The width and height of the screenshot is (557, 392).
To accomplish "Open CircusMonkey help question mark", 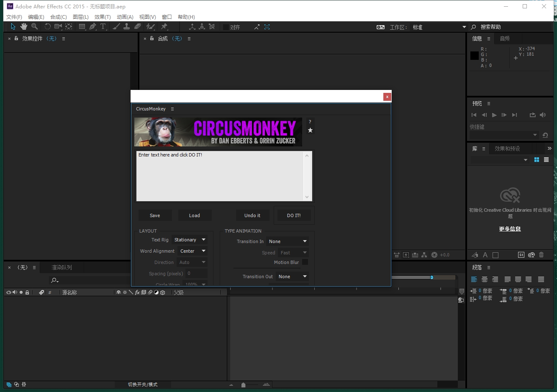I will [x=310, y=122].
